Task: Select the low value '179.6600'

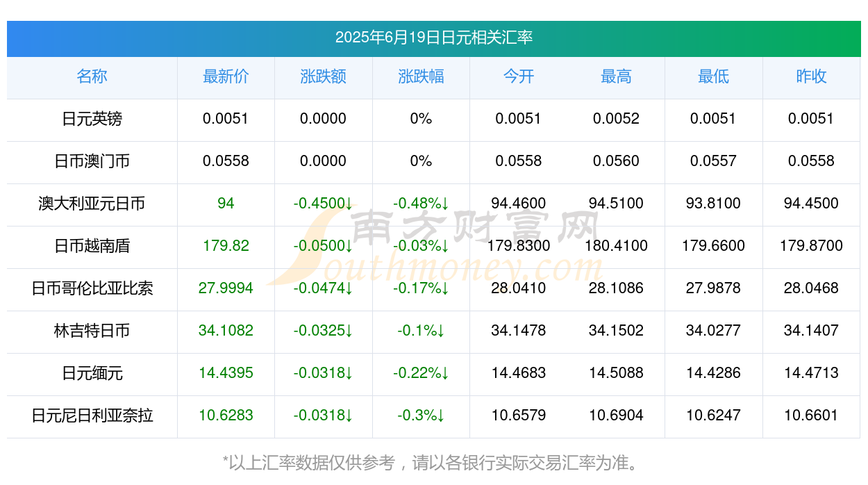Action: (714, 246)
